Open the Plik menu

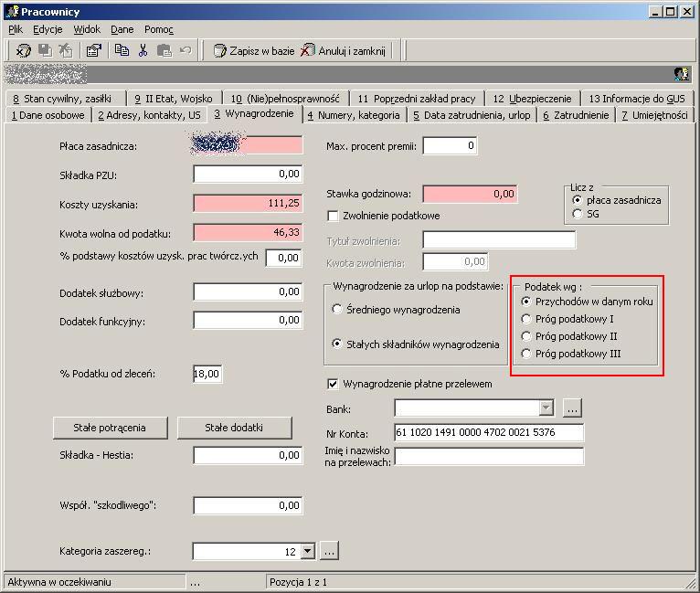pos(16,29)
